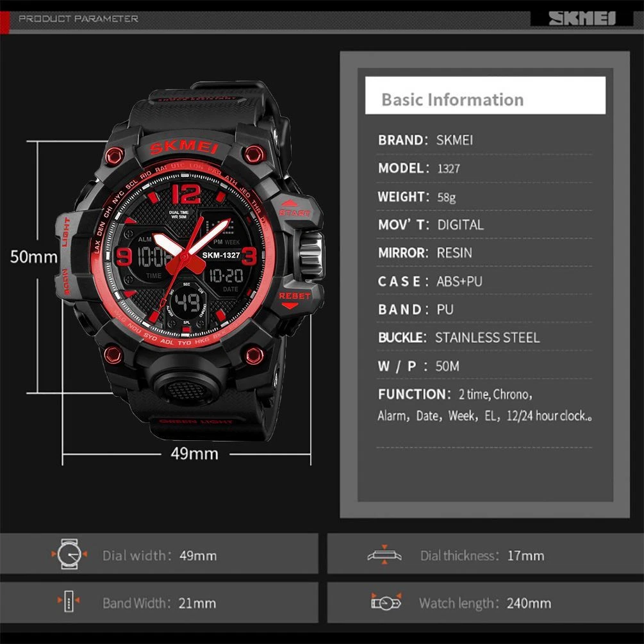Click the Alarm, Date, Week, EL function line
This screenshot has height=644, width=644.
(484, 416)
